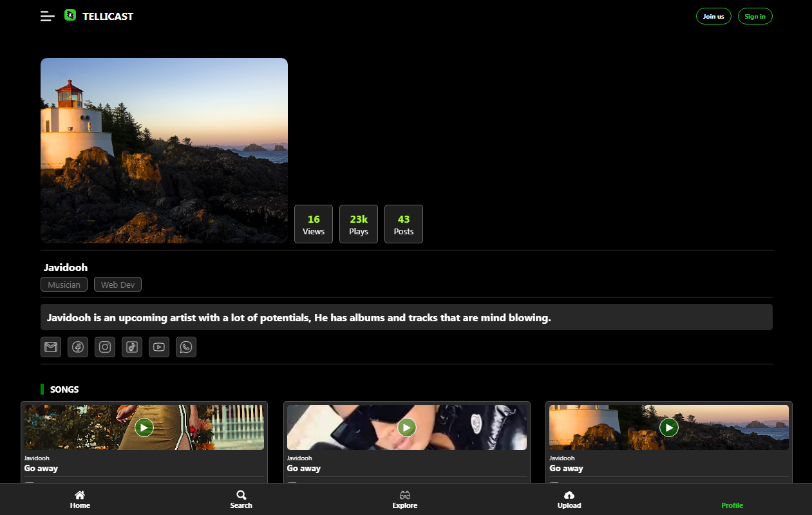Screen dimensions: 812x515
Task: Open the WhatsApp social icon
Action: point(186,347)
